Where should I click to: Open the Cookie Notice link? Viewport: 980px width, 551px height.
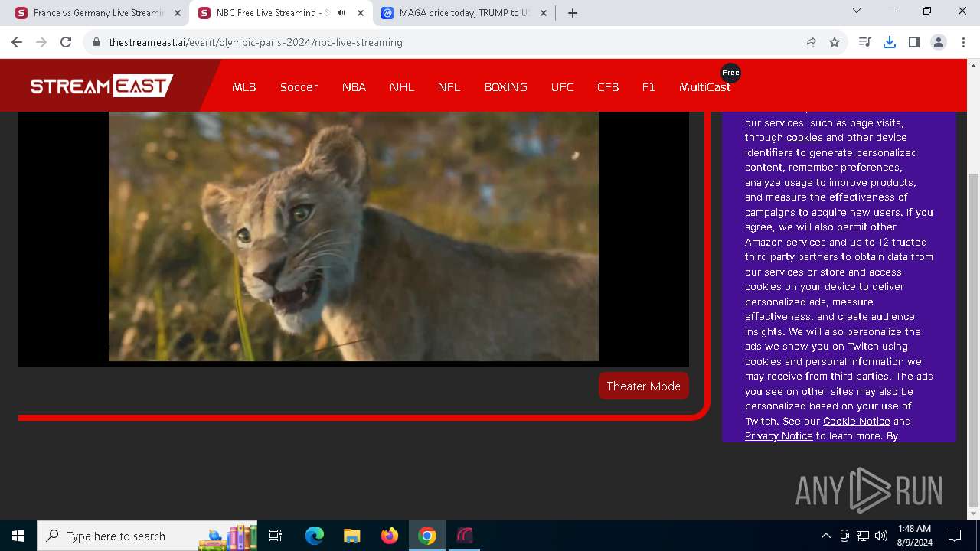click(856, 422)
